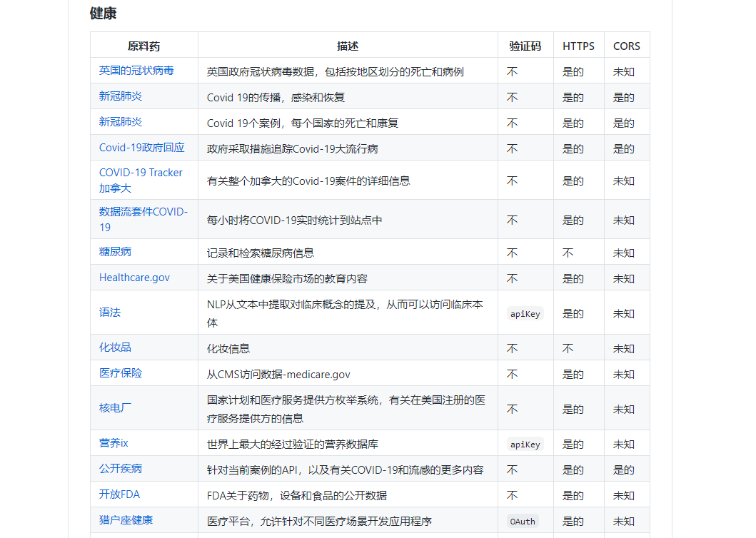Click CORS value 未知 in 英国的冠状病毒 row
Screen dimensions: 756x538
tap(624, 72)
